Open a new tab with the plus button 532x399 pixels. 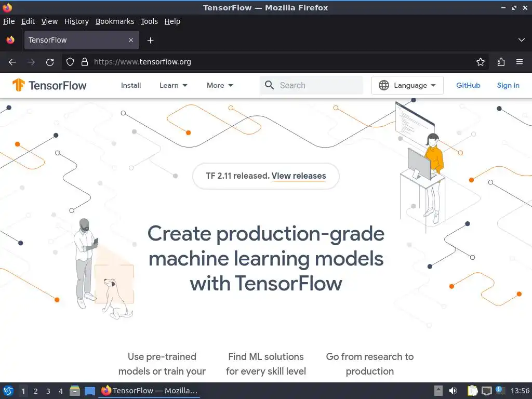150,41
